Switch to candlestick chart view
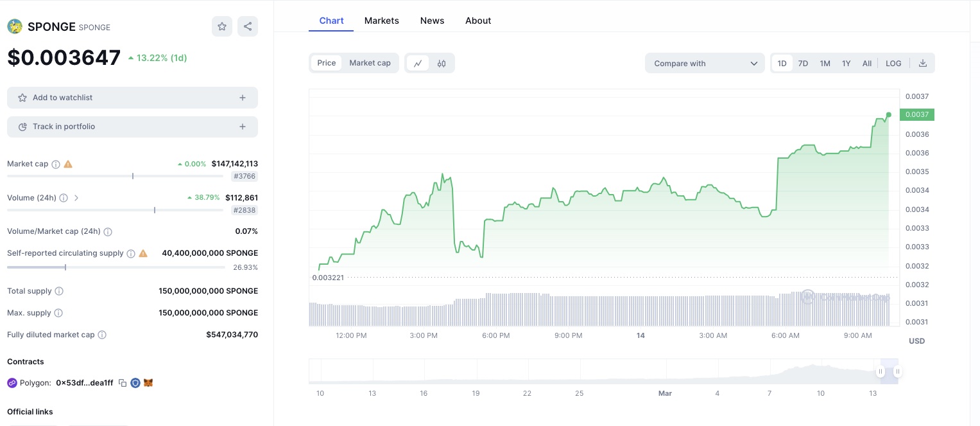The image size is (980, 426). pos(442,63)
